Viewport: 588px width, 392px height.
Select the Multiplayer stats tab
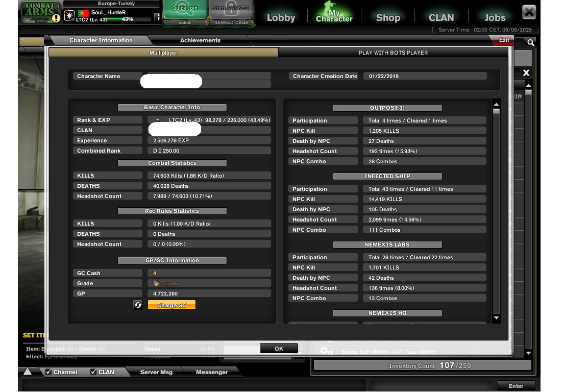(x=163, y=53)
